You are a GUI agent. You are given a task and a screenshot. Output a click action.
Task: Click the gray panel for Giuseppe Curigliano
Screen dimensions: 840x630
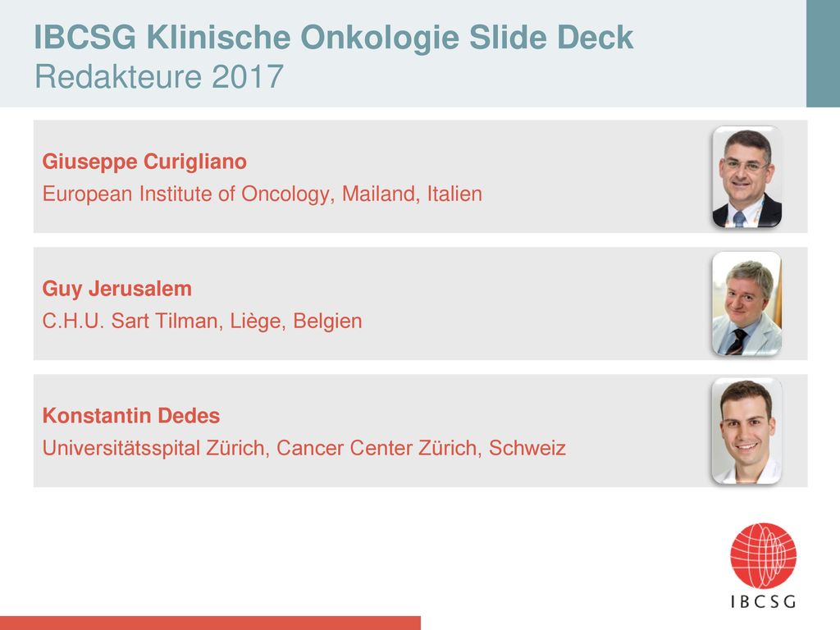pos(420,176)
